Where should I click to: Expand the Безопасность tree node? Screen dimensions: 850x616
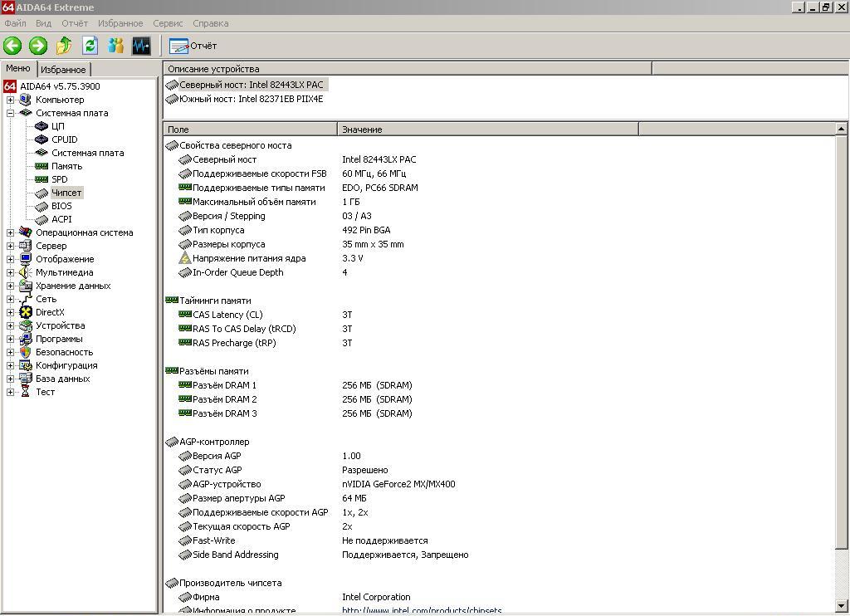(x=10, y=353)
